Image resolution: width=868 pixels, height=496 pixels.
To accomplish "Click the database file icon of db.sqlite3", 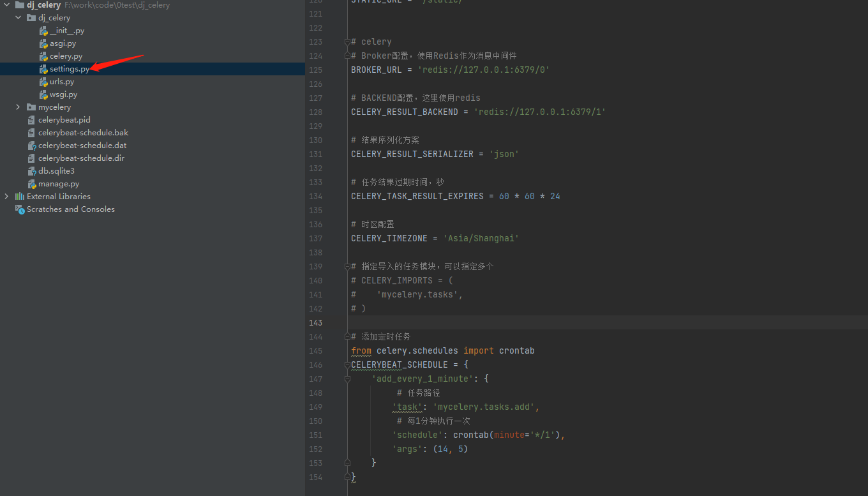I will point(32,171).
